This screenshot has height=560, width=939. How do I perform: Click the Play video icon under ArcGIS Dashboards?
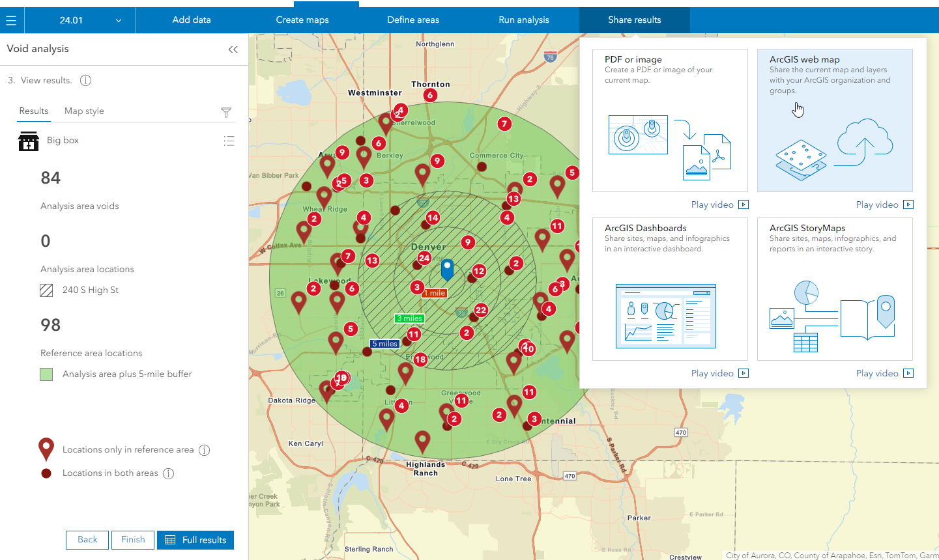pos(744,372)
